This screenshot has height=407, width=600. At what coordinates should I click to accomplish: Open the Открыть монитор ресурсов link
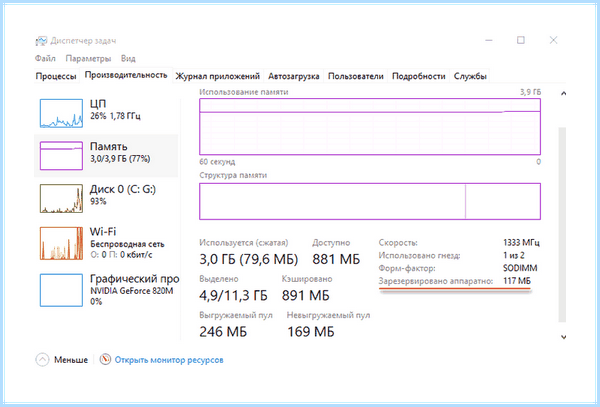click(x=169, y=360)
